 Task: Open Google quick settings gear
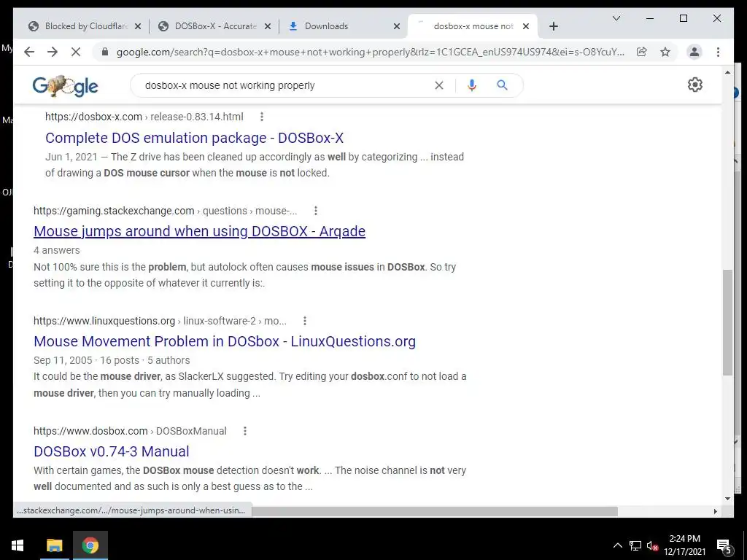click(x=695, y=85)
